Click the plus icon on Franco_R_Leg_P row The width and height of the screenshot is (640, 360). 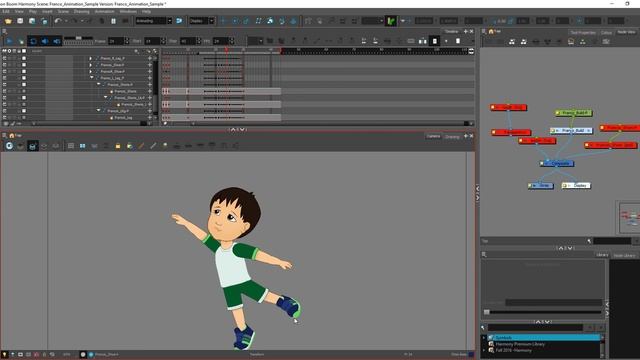[x=149, y=58]
